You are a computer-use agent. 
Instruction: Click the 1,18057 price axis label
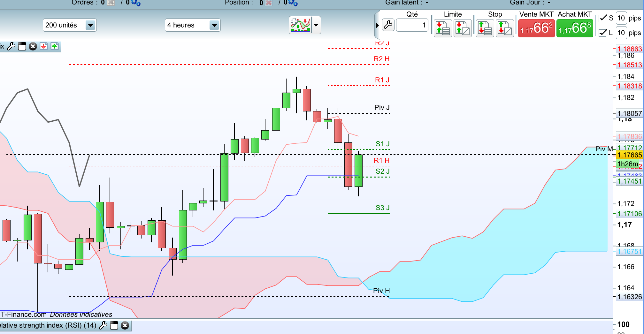tap(629, 113)
